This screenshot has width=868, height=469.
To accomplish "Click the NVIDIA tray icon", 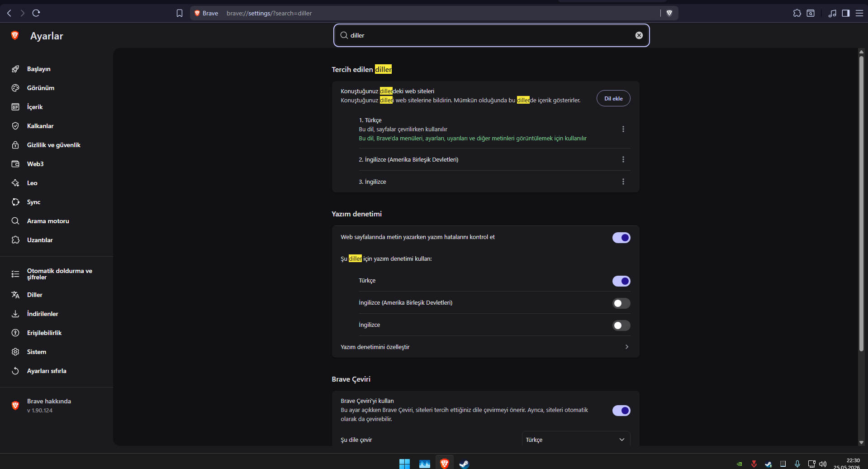I will pyautogui.click(x=739, y=464).
